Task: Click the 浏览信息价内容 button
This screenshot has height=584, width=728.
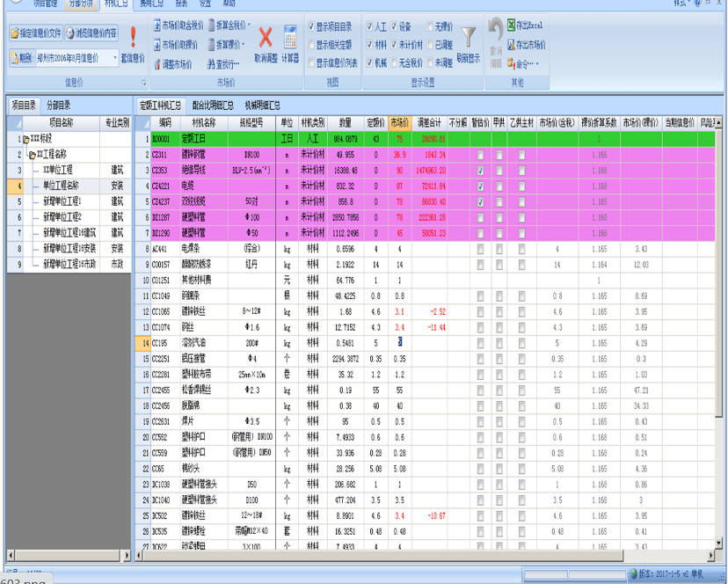Action: [91, 33]
